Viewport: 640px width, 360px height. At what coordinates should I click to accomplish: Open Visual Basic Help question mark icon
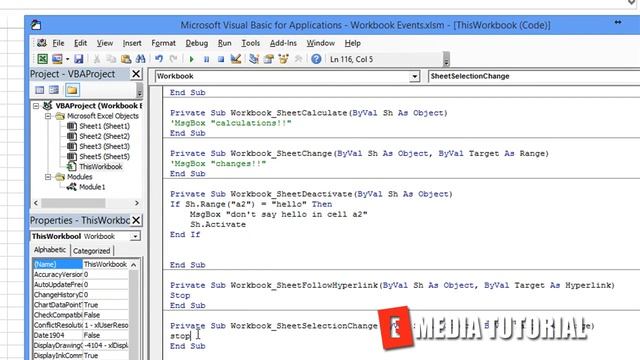(316, 59)
